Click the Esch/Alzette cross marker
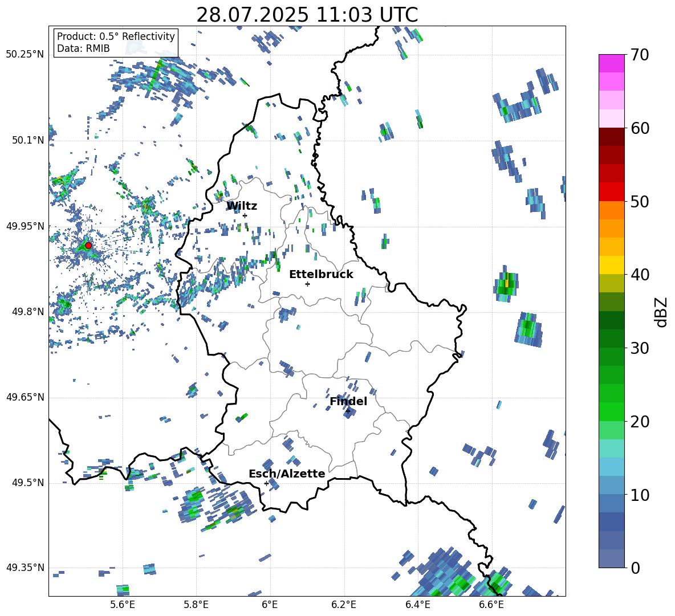Image resolution: width=675 pixels, height=616 pixels. [266, 483]
